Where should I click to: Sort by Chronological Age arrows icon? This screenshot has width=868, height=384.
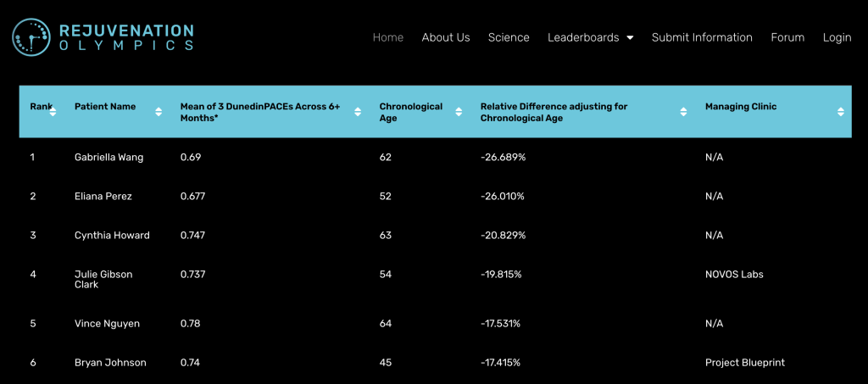pos(459,112)
